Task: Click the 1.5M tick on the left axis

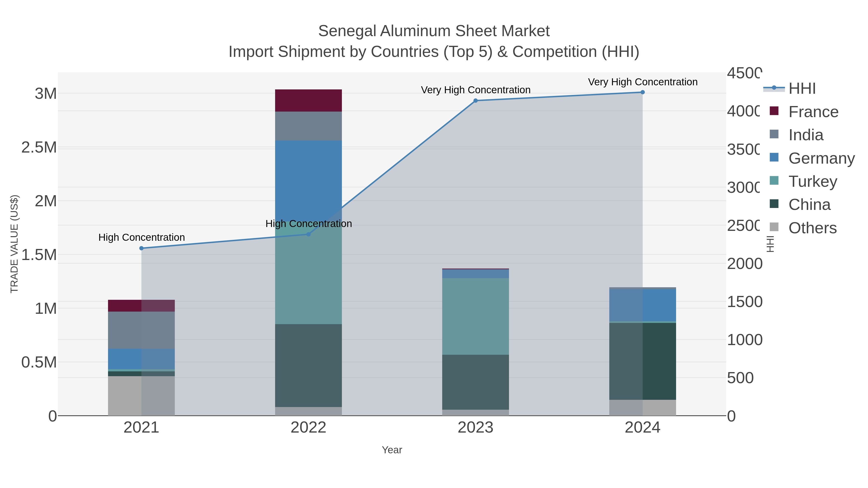Action: pyautogui.click(x=39, y=255)
